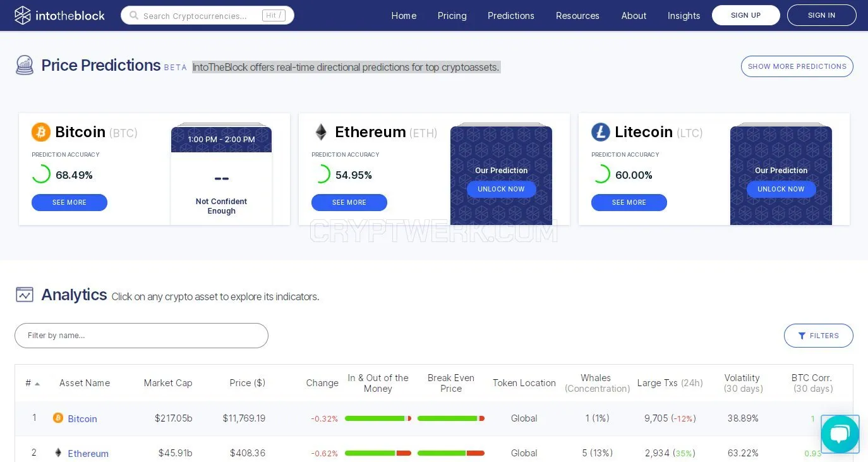Click Ethereum whales value 5 (13%)
The image size is (868, 462).
tap(598, 453)
